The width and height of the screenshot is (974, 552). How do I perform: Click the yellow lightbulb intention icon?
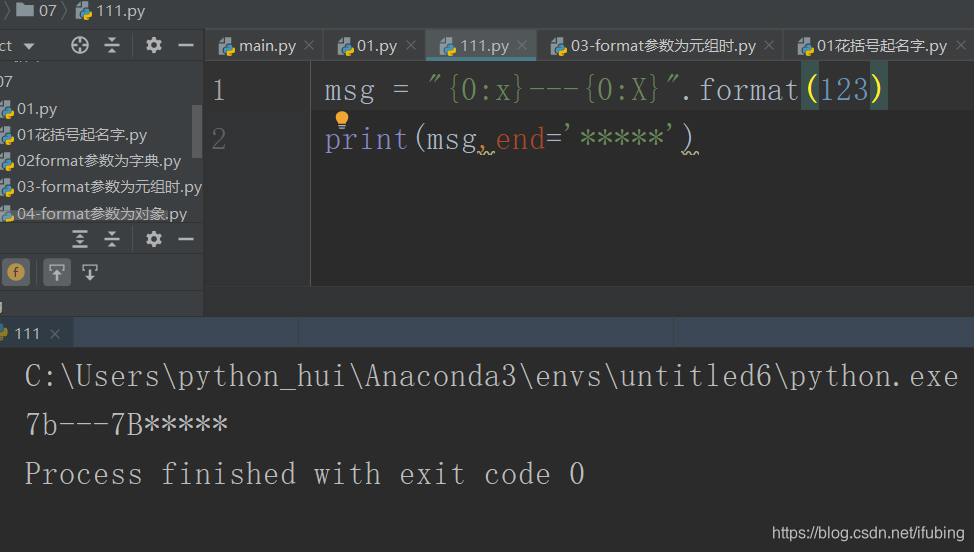pyautogui.click(x=342, y=119)
